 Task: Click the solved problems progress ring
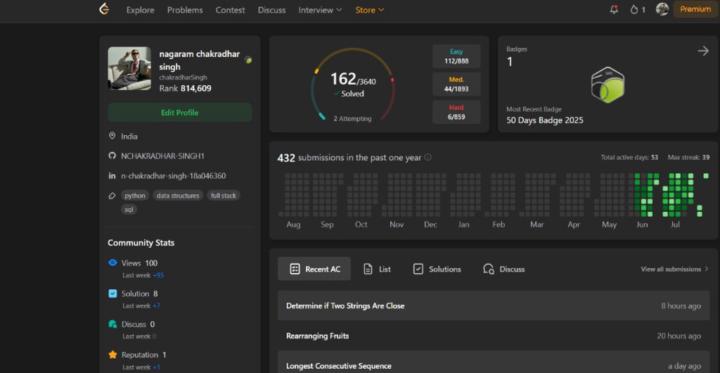coord(352,85)
